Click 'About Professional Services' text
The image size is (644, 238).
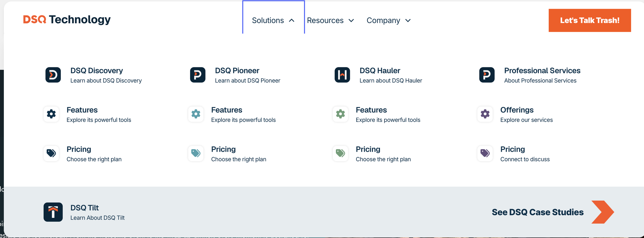pyautogui.click(x=540, y=81)
